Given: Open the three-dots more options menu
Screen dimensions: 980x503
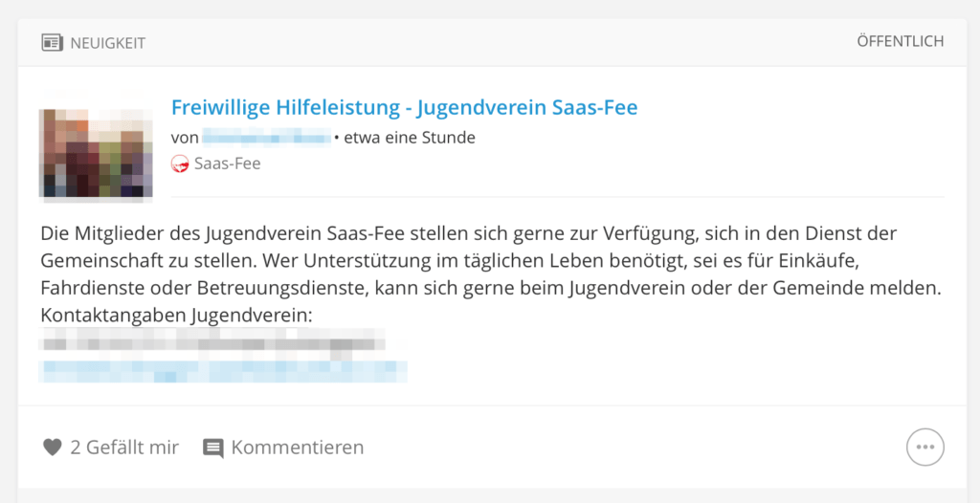Looking at the screenshot, I should 925,447.
